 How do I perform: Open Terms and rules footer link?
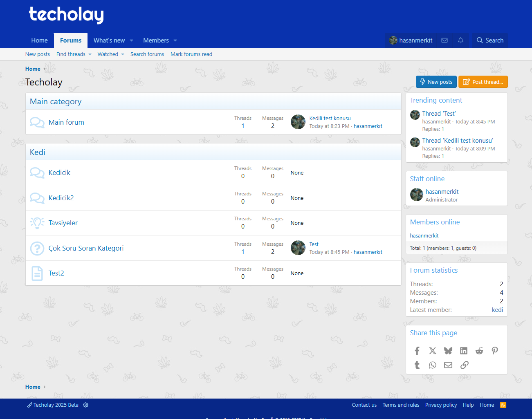[401, 405]
